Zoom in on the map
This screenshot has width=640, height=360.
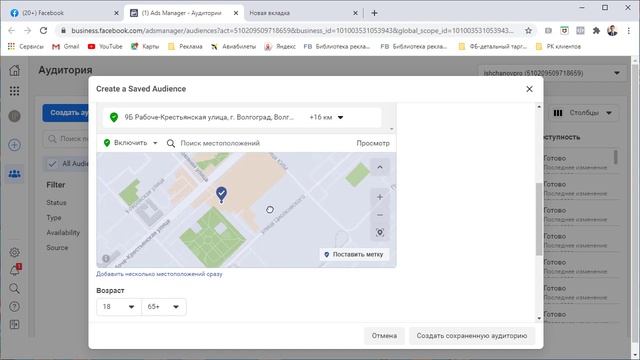tap(380, 197)
